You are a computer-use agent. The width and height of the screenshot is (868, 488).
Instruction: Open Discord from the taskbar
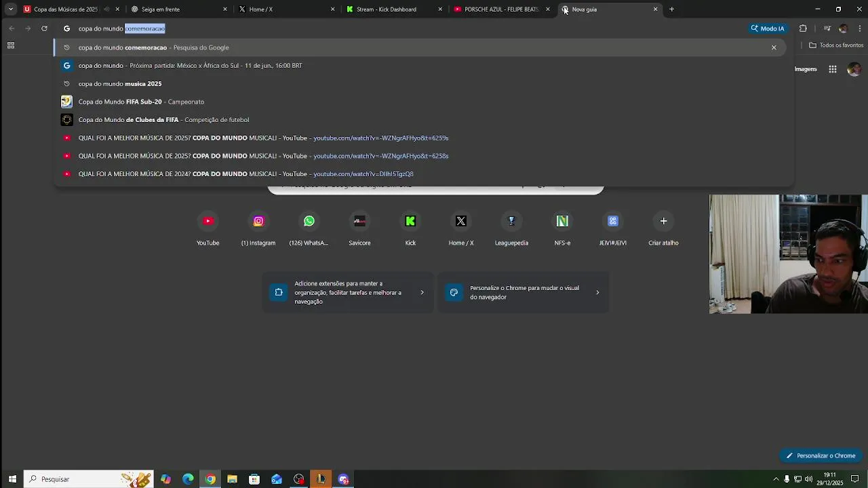(x=343, y=479)
